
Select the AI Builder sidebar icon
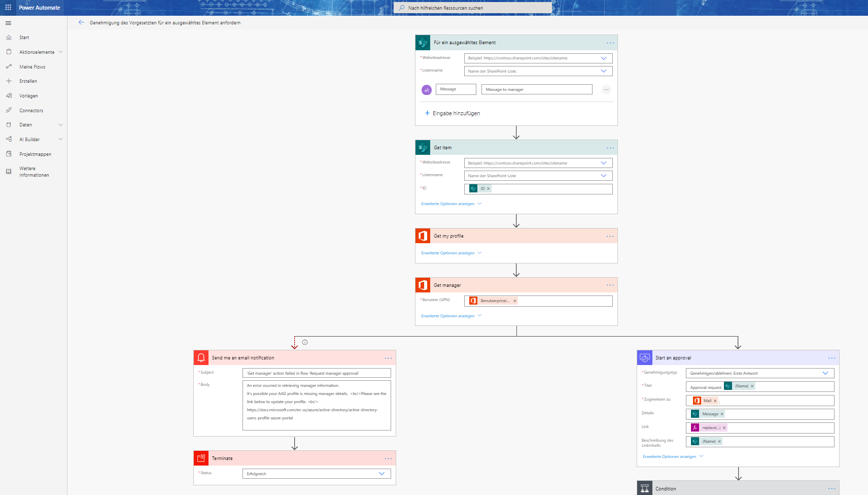(x=9, y=139)
